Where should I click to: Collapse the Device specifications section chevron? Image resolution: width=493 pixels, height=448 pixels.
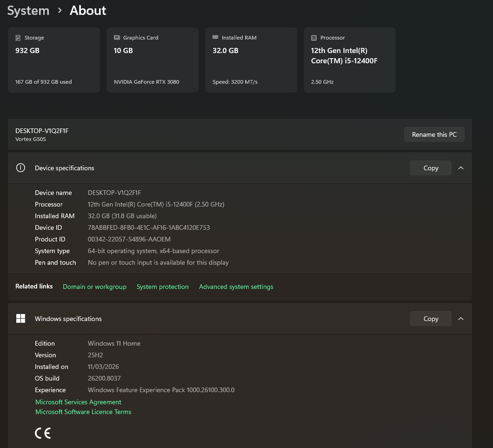click(461, 167)
